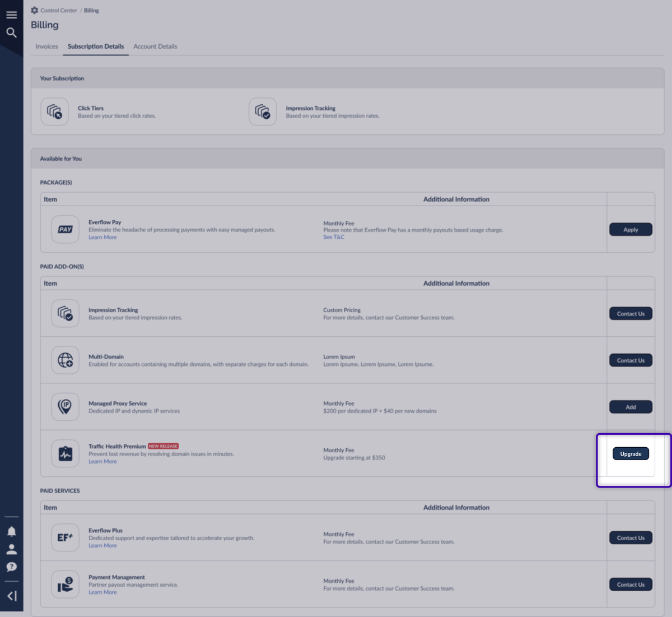
Task: Click Upgrade for Traffic Health Premium
Action: pos(631,454)
